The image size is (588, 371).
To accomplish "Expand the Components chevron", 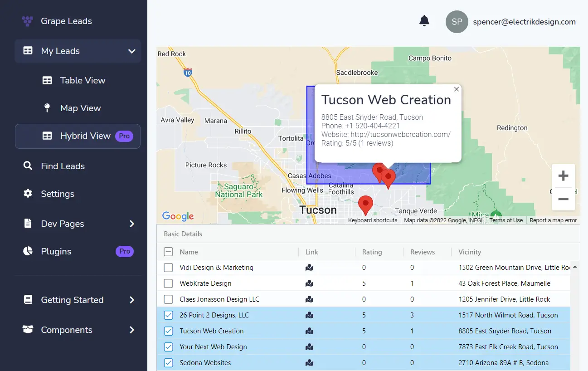I will [x=132, y=330].
